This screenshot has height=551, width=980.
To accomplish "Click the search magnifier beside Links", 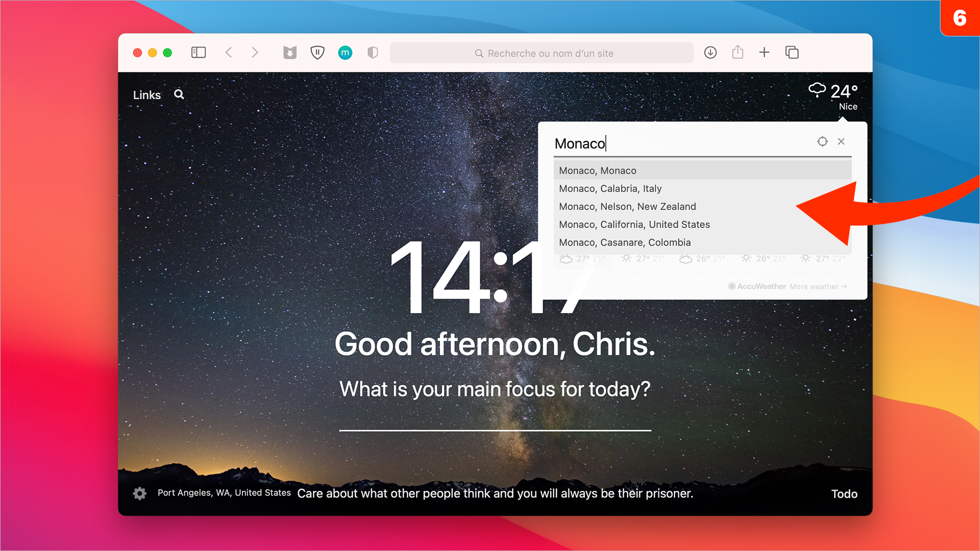I will [179, 94].
